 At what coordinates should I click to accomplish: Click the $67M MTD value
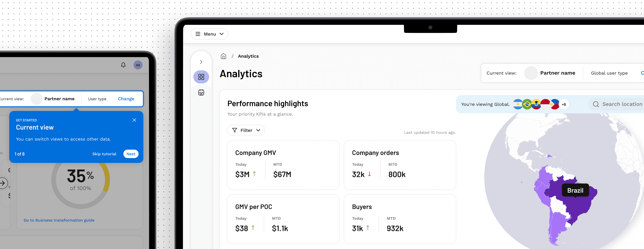coord(282,174)
